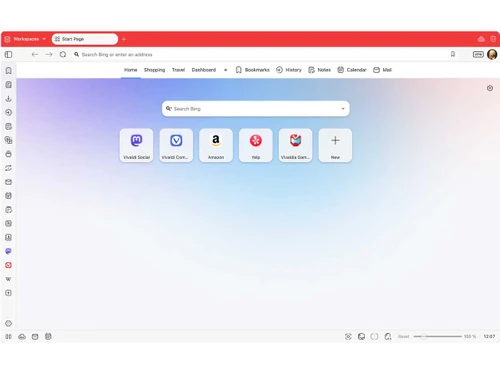Switch to the Travel speed dial group
The width and height of the screenshot is (500, 375).
pos(178,70)
